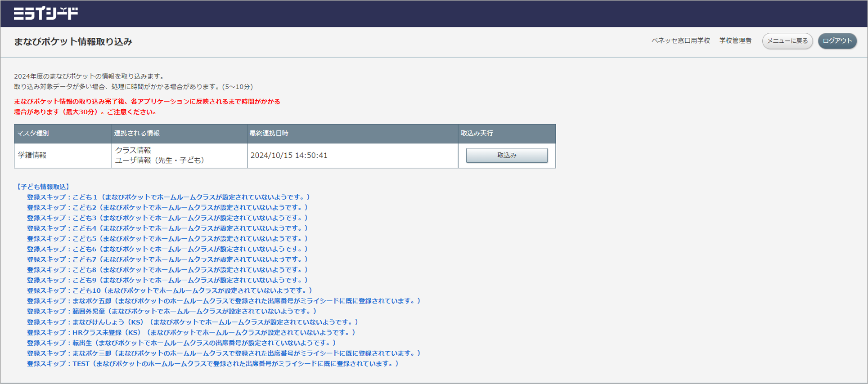Click the まなびポケット情報取り込み page title

pos(73,42)
